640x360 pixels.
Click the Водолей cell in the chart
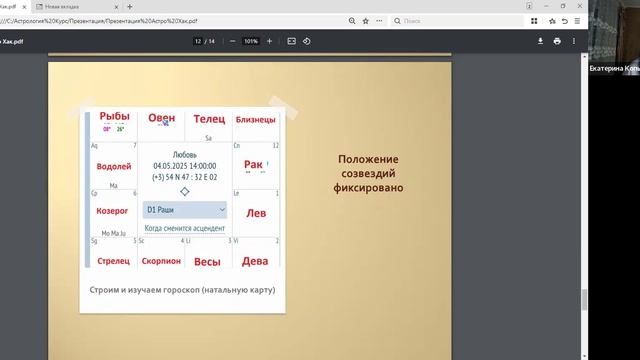click(114, 166)
